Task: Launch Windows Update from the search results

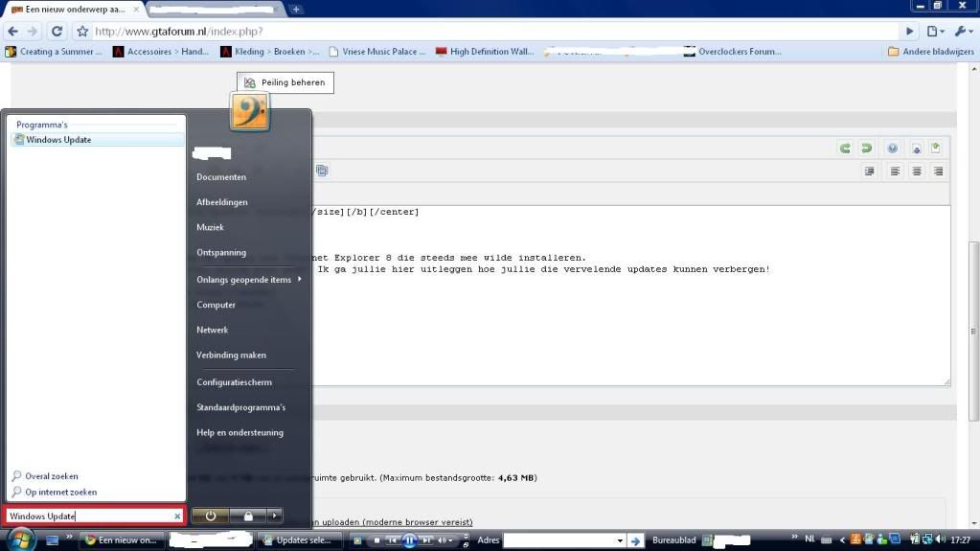Action: coord(97,140)
